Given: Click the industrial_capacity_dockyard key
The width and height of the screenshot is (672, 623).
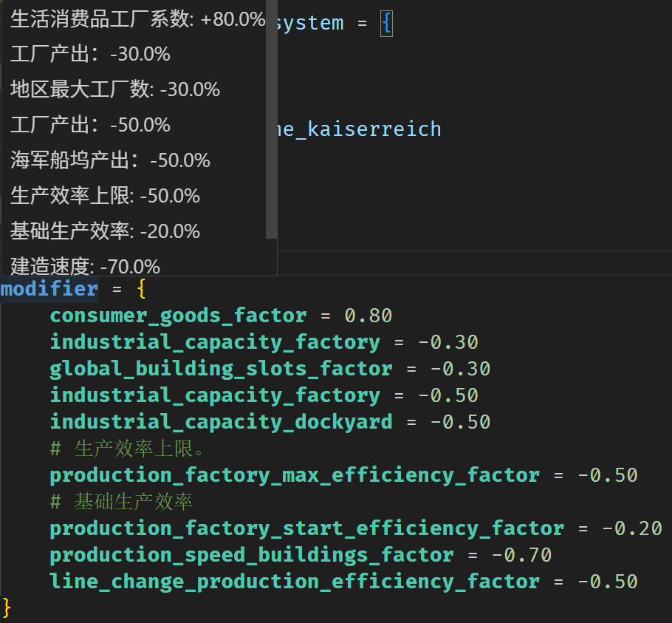Looking at the screenshot, I should [221, 422].
